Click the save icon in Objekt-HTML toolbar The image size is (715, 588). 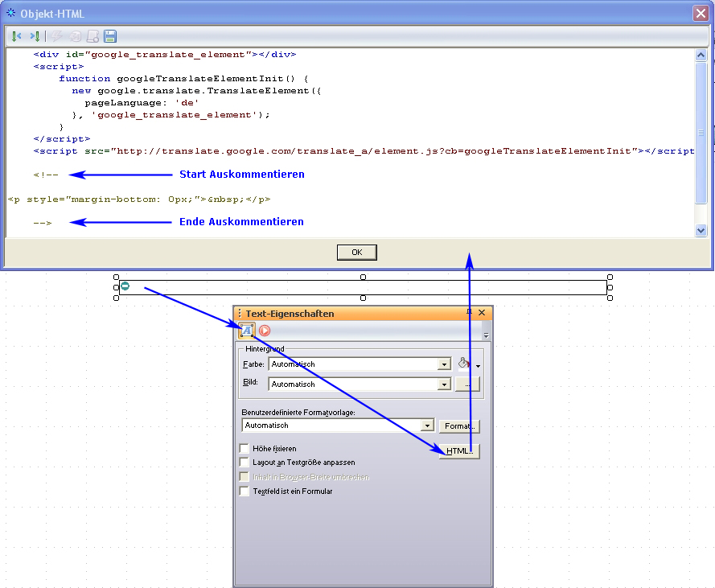pyautogui.click(x=111, y=36)
